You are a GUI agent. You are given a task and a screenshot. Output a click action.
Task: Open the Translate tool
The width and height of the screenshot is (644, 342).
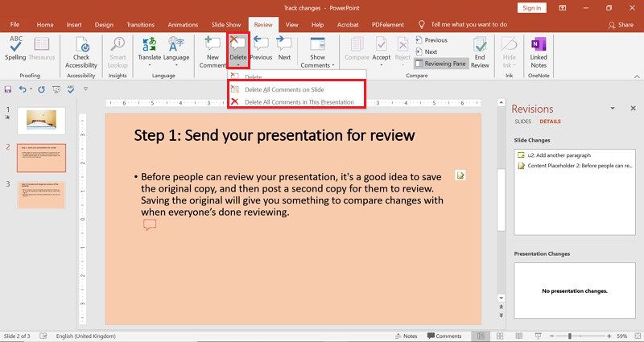[x=150, y=52]
